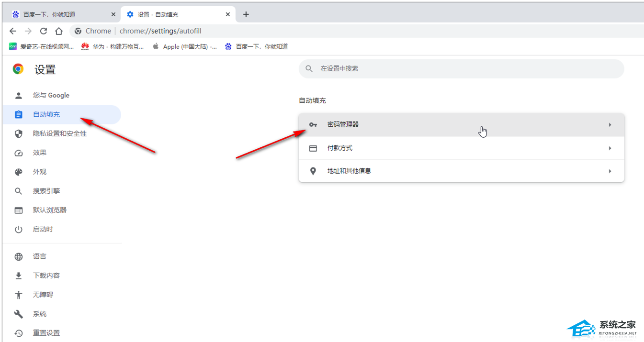Click the browser back arrow
The width and height of the screenshot is (644, 342).
(x=13, y=31)
